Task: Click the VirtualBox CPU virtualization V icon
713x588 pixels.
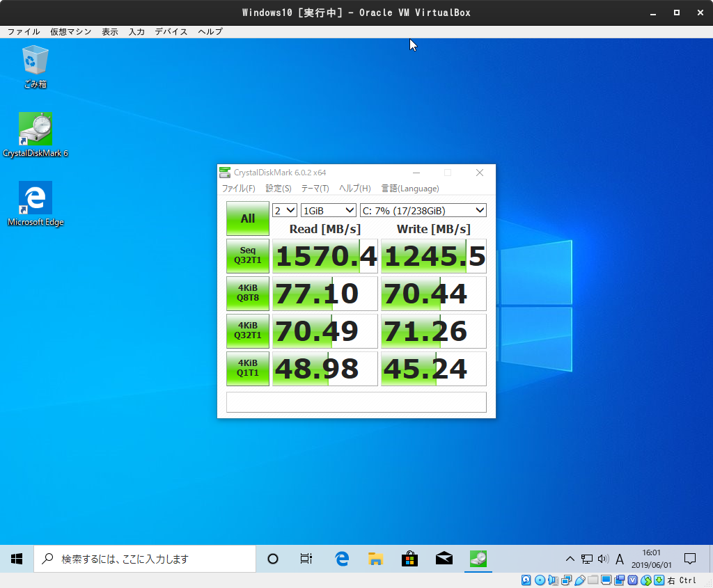Action: coord(632,580)
